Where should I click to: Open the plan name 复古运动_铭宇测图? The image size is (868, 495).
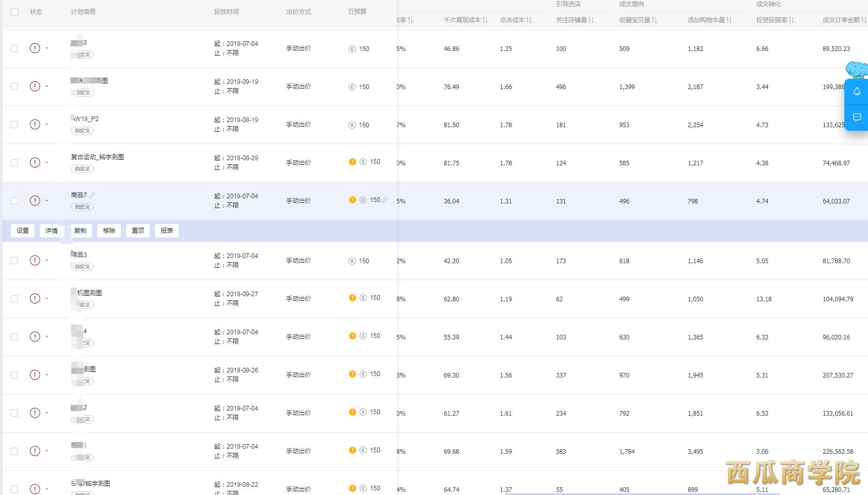[x=97, y=157]
